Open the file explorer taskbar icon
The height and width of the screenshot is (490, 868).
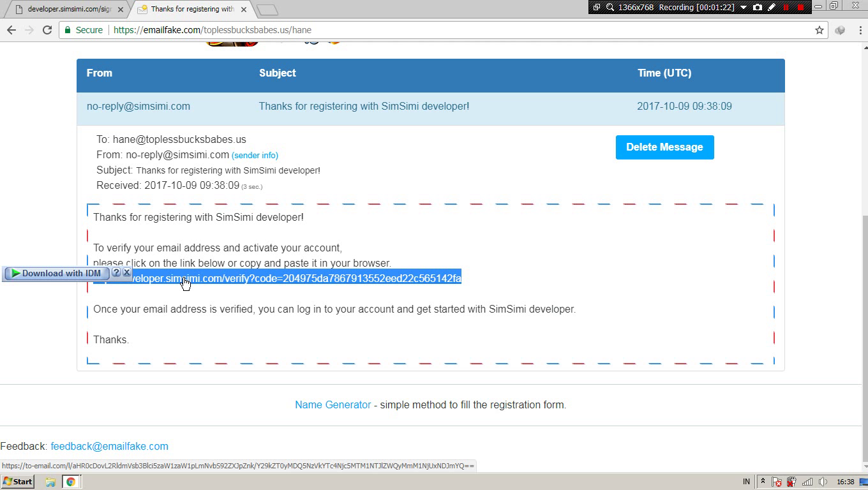tap(50, 482)
